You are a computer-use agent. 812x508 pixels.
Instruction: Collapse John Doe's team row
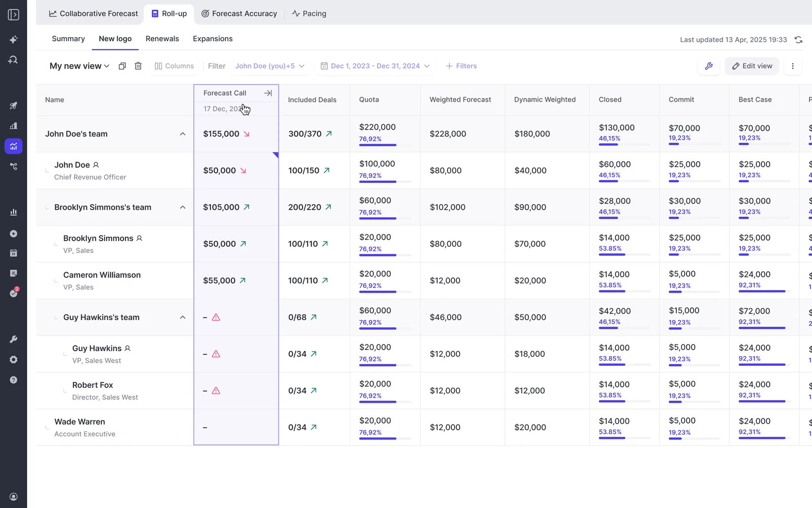coord(183,134)
